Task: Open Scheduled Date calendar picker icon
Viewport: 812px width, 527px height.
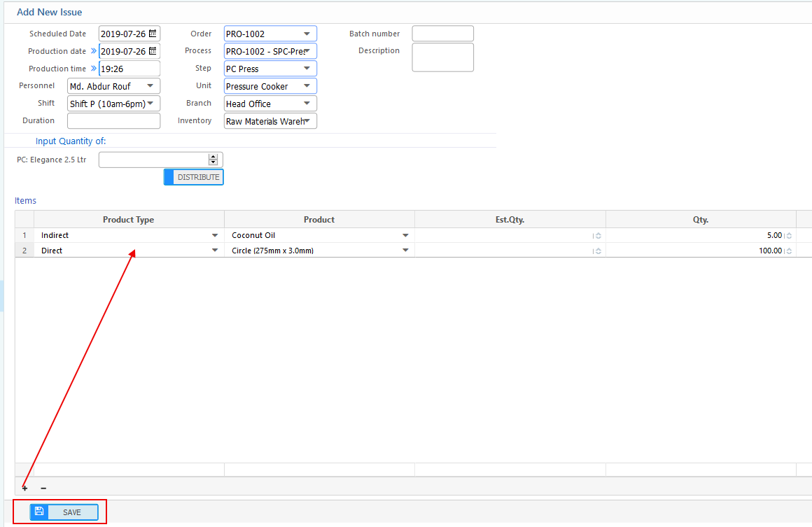Action: [153, 34]
